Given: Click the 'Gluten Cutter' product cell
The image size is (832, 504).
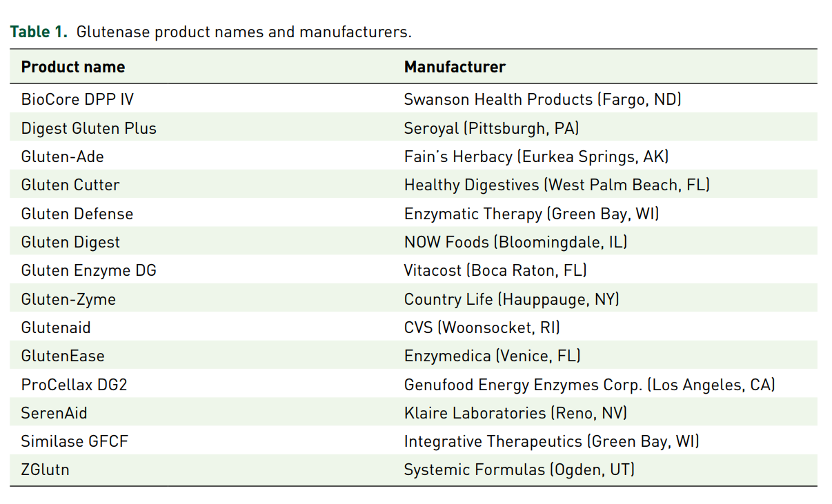Looking at the screenshot, I should (70, 185).
